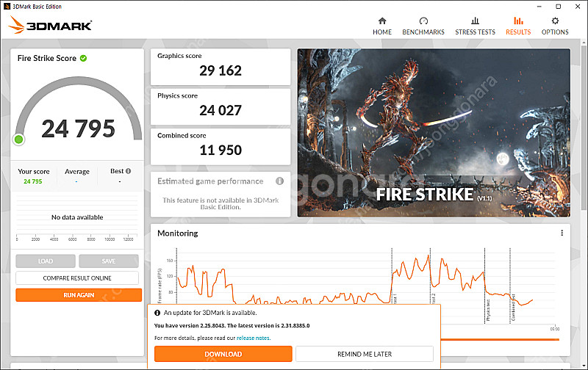Click the Monitoring heading
The height and width of the screenshot is (370, 588).
(x=178, y=233)
